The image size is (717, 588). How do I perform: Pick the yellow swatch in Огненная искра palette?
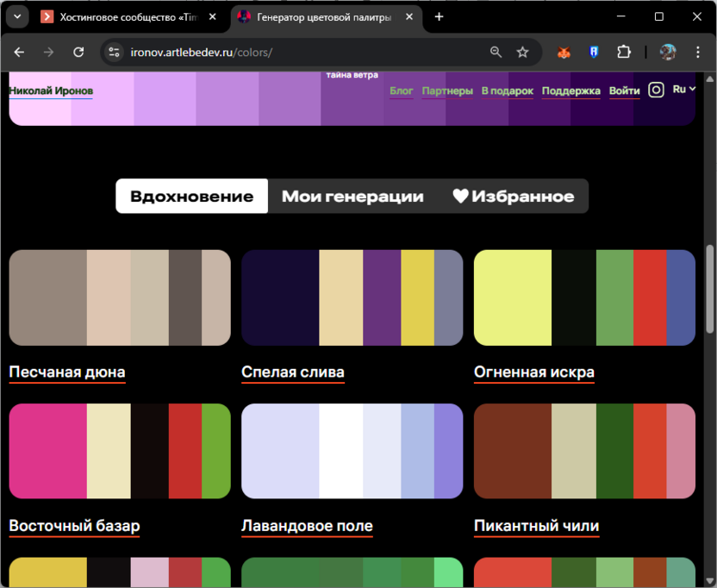513,297
